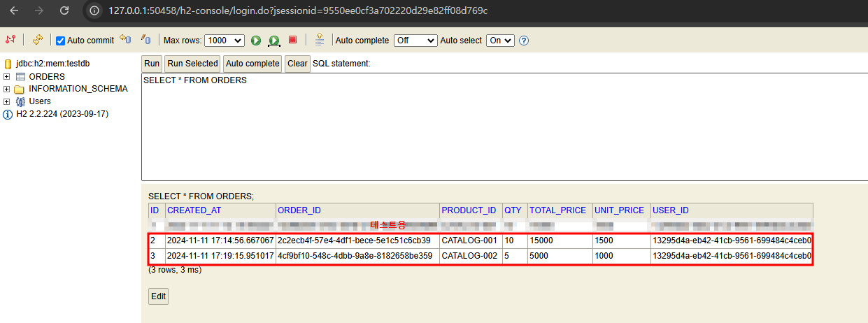This screenshot has height=323, width=868.
Task: Click the Disconnect icon in H2 toolbar
Action: click(x=10, y=40)
